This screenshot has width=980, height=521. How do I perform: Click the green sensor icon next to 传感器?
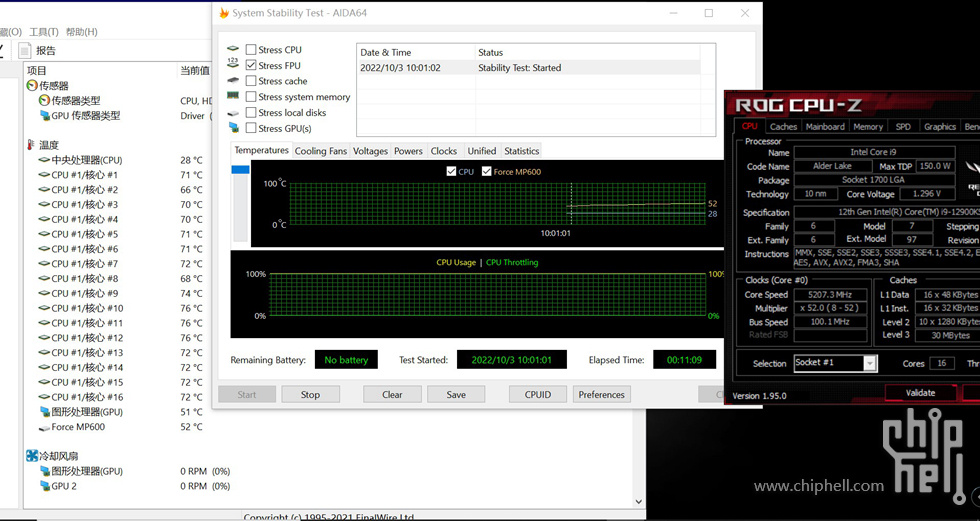pyautogui.click(x=32, y=85)
